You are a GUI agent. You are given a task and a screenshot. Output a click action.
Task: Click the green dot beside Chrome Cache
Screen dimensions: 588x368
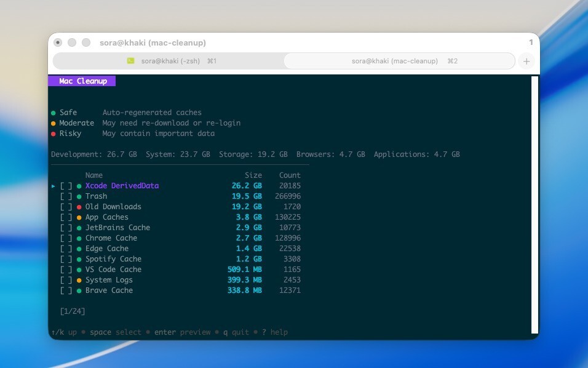coord(79,239)
